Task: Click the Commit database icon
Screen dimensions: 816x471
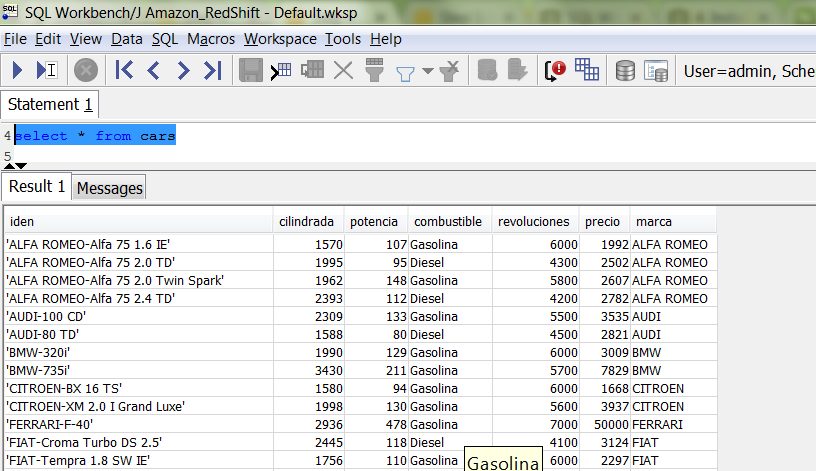Action: tap(487, 70)
